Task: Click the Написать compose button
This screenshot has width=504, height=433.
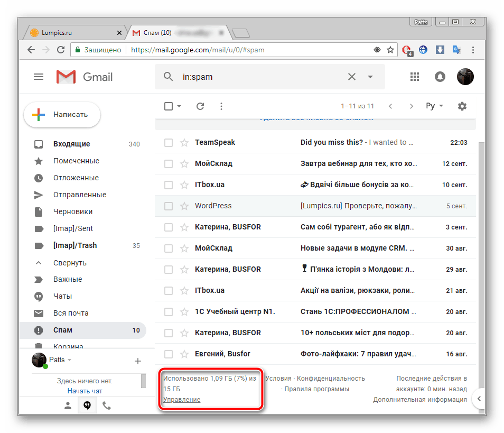Action: tap(62, 115)
